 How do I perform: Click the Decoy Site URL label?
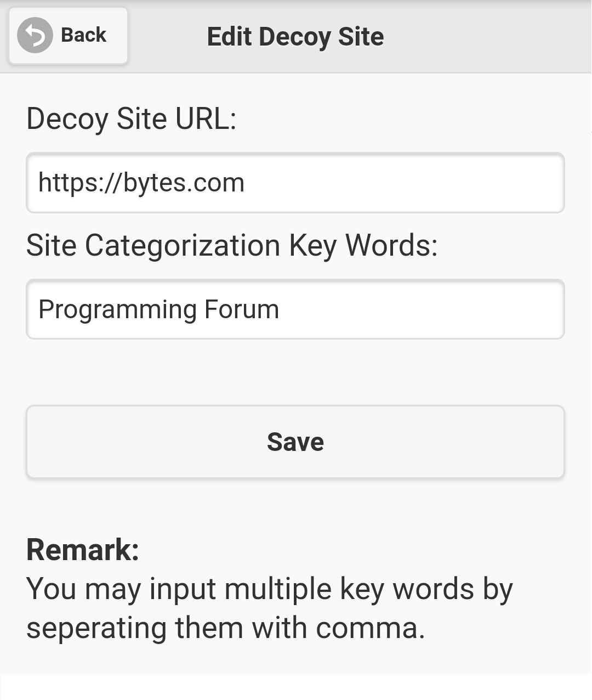click(x=131, y=118)
